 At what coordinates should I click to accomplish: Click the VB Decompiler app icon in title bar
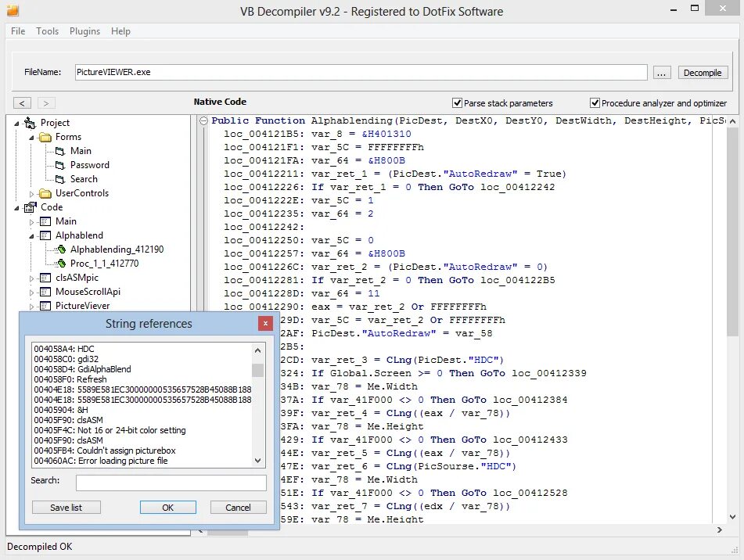click(13, 10)
